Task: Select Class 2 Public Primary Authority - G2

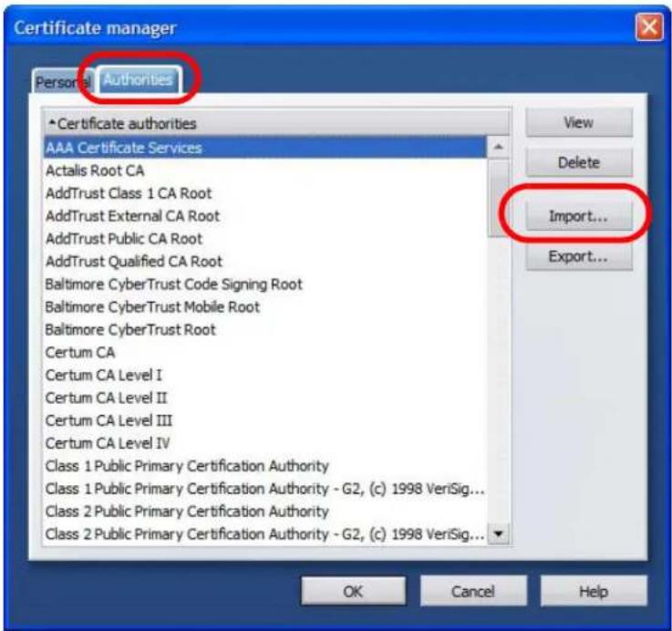Action: 264,534
